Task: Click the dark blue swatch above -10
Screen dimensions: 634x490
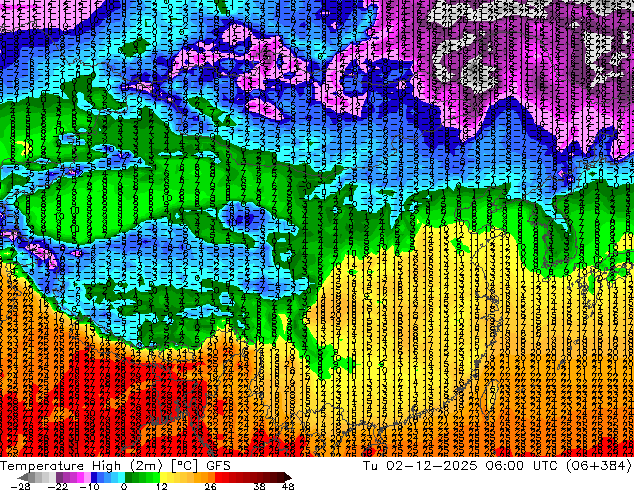Action: (x=94, y=477)
